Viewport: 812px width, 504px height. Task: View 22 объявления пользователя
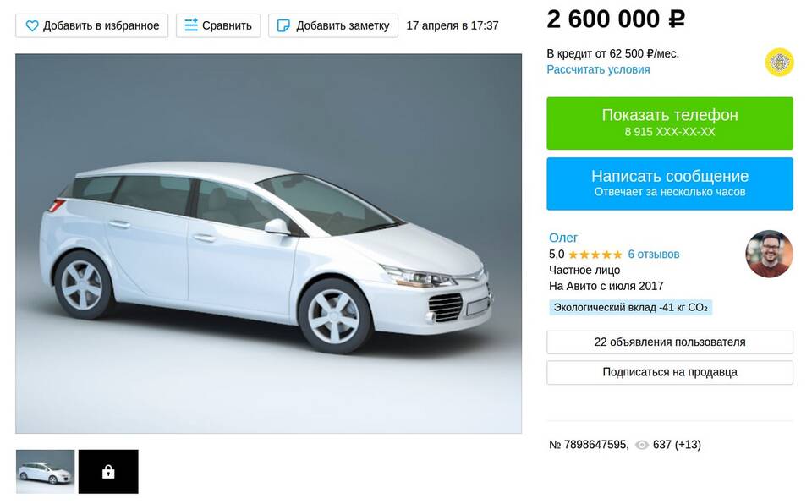pos(670,342)
